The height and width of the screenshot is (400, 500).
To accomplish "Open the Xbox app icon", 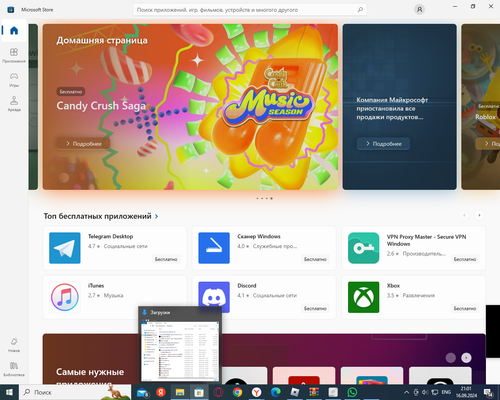I will click(364, 297).
